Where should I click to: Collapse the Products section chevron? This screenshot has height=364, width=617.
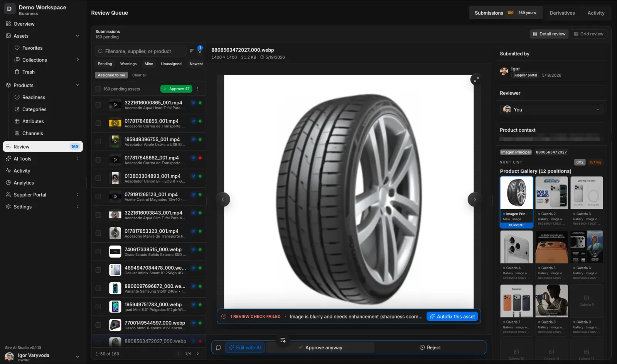(78, 85)
